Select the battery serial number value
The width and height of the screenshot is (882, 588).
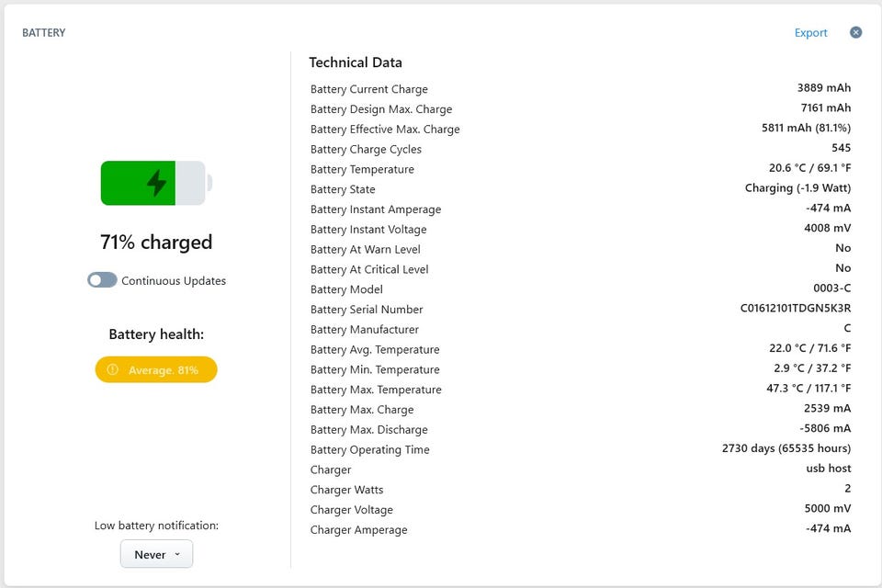[796, 309]
